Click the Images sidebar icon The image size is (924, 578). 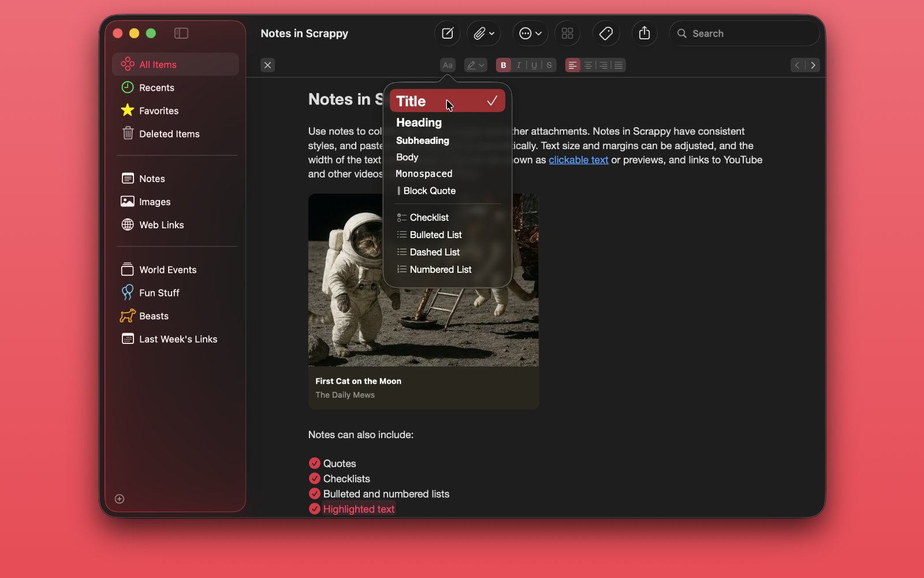[x=127, y=201]
